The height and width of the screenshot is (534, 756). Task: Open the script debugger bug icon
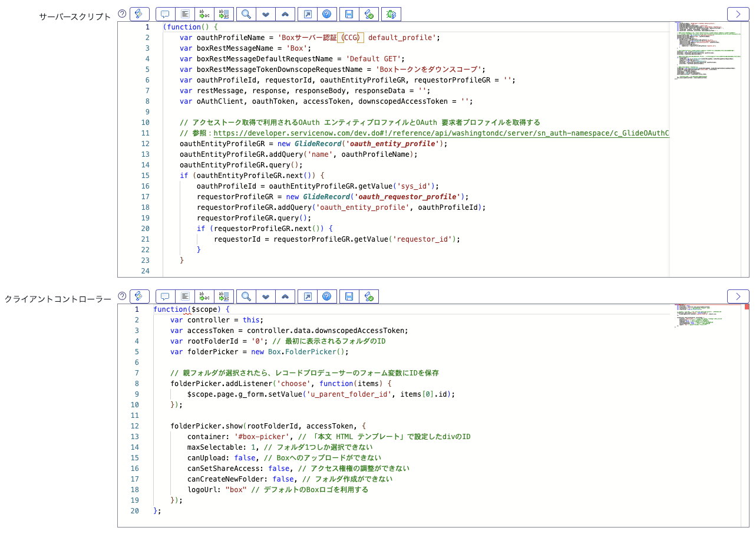391,14
